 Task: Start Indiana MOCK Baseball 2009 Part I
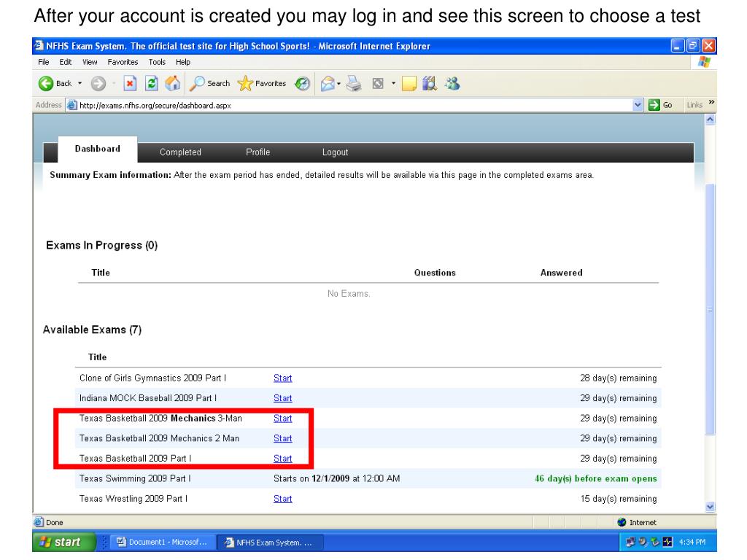[282, 398]
